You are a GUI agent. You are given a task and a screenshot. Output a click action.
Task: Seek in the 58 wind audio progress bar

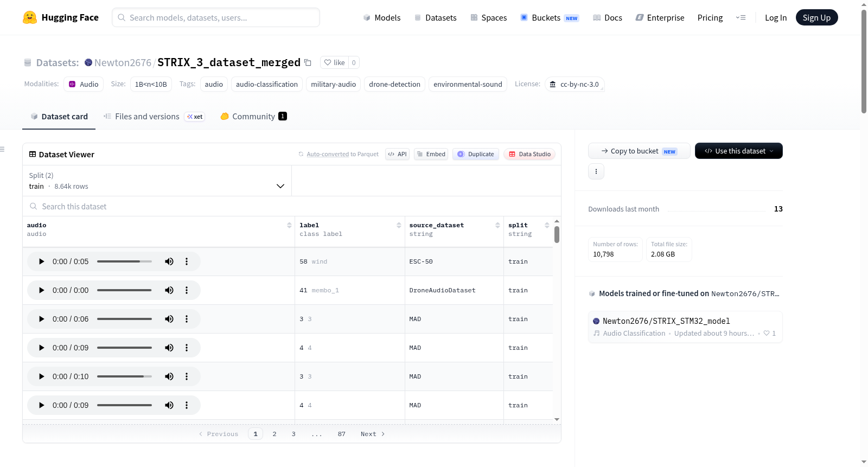(x=124, y=261)
